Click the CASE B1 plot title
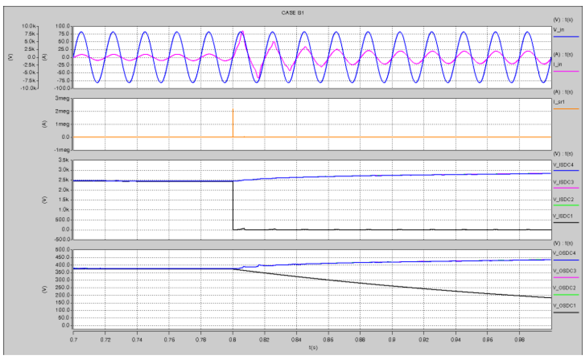 pos(293,13)
